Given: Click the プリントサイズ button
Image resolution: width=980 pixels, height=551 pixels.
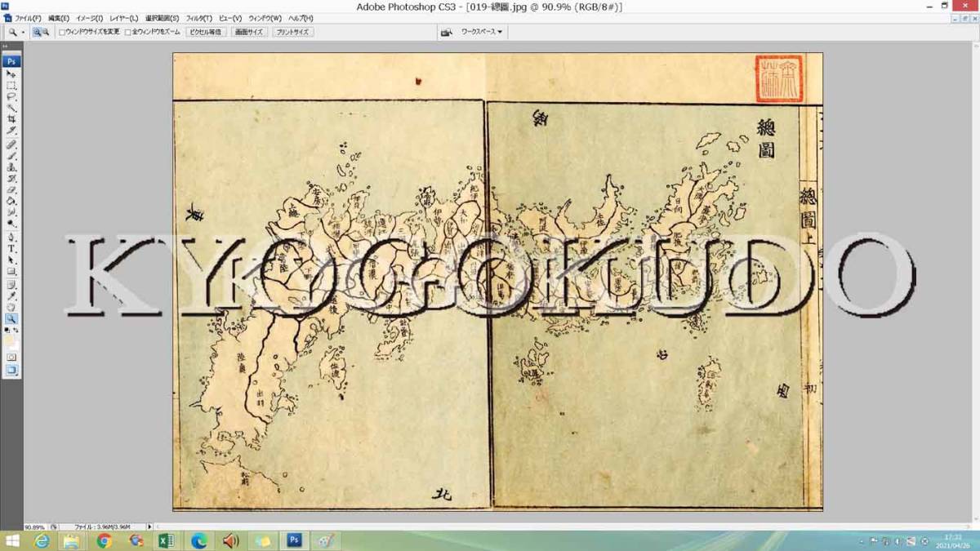Looking at the screenshot, I should pyautogui.click(x=292, y=33).
